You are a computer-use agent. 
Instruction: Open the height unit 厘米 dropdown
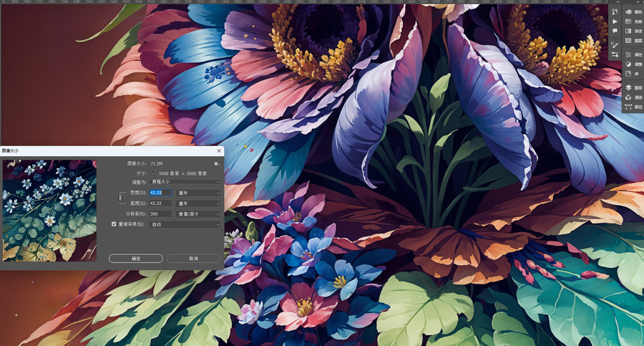tap(198, 203)
